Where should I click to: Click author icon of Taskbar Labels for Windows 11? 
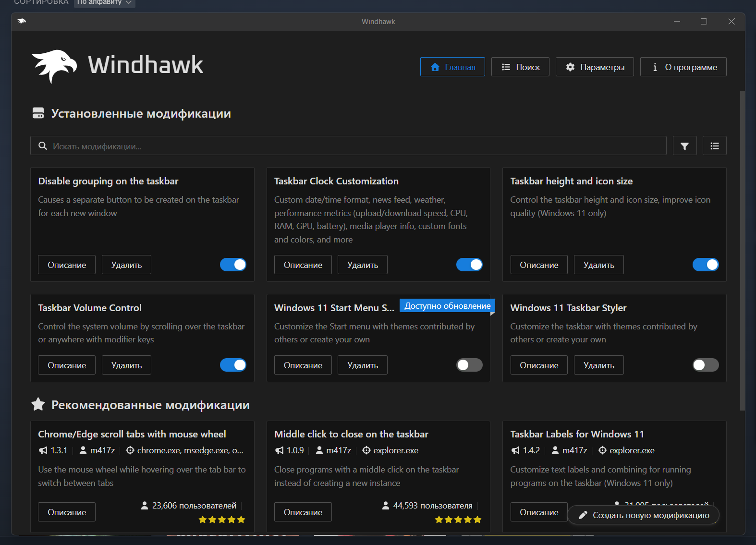click(x=555, y=450)
